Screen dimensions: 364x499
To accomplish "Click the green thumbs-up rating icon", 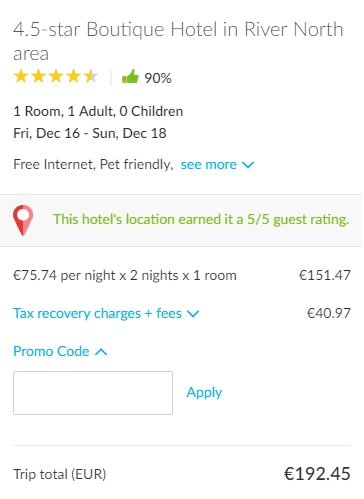I will coord(130,77).
